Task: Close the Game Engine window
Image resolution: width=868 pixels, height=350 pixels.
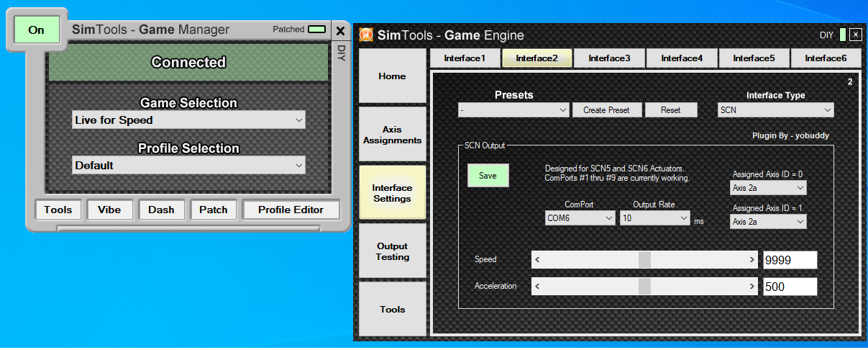Action: (x=855, y=35)
